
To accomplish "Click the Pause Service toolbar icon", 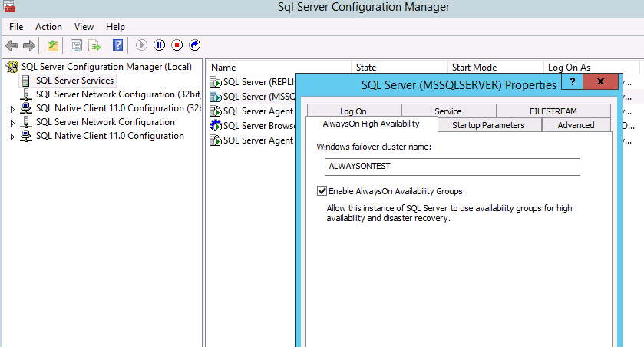I will pyautogui.click(x=160, y=45).
